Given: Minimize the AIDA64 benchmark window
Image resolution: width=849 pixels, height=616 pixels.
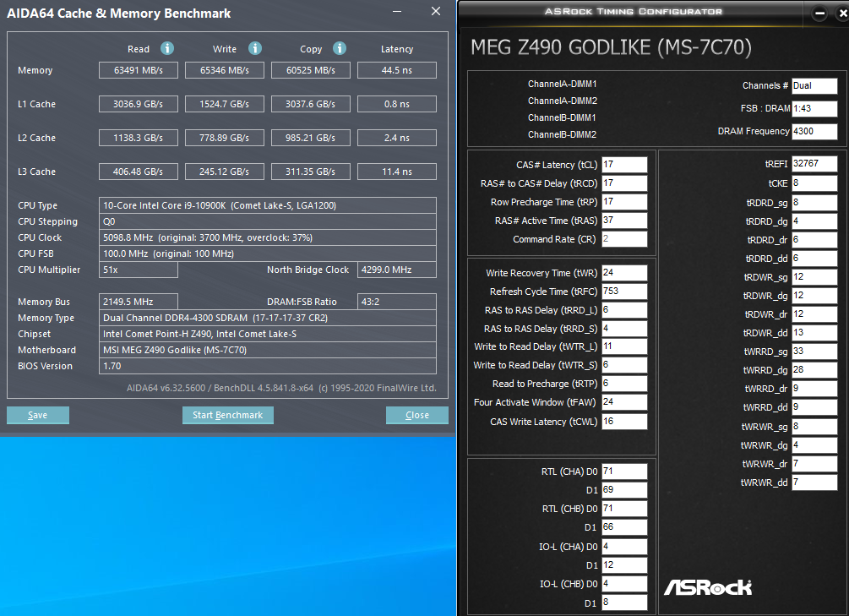Looking at the screenshot, I should pyautogui.click(x=397, y=11).
